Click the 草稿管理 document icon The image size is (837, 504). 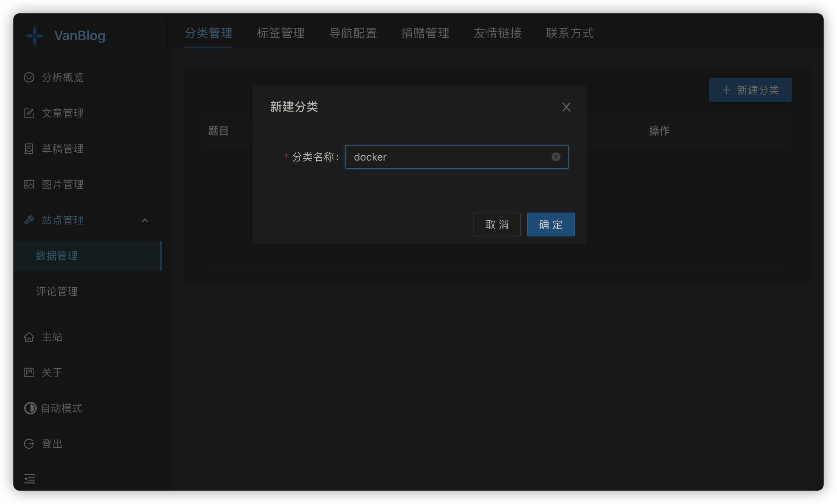[29, 149]
